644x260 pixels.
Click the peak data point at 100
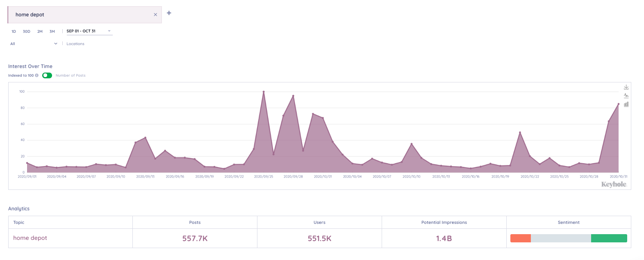(264, 92)
